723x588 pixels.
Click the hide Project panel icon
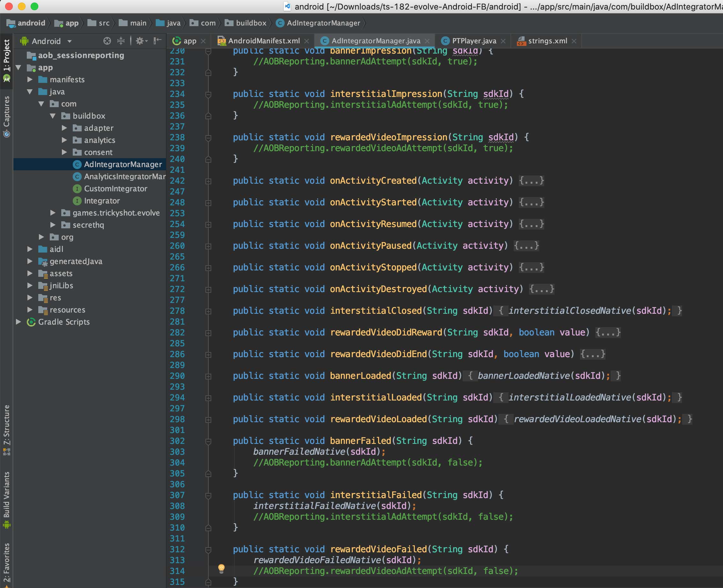point(157,41)
